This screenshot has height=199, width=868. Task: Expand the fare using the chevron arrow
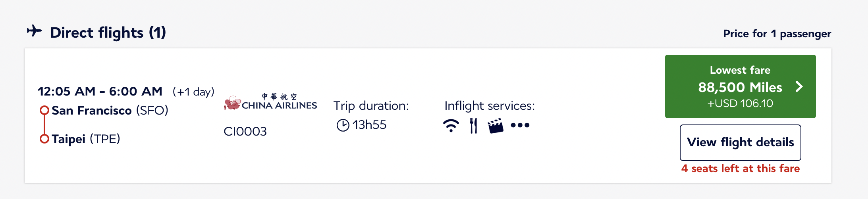coord(799,87)
